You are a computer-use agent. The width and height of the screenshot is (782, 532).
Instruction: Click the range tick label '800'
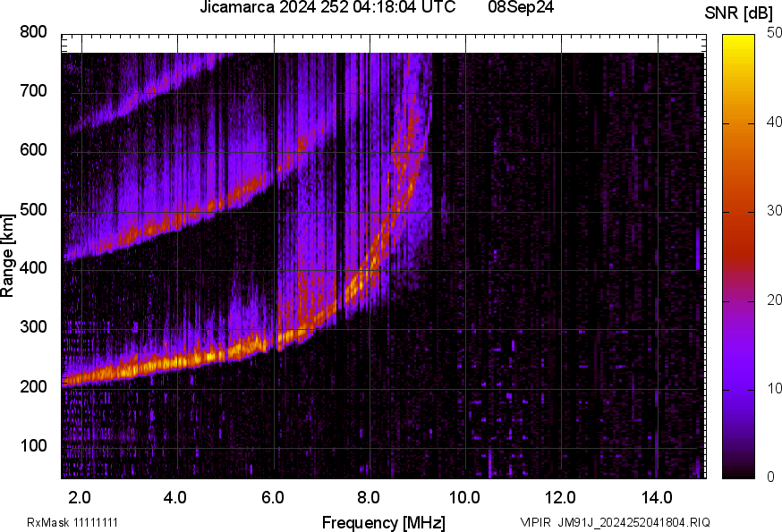coord(33,32)
